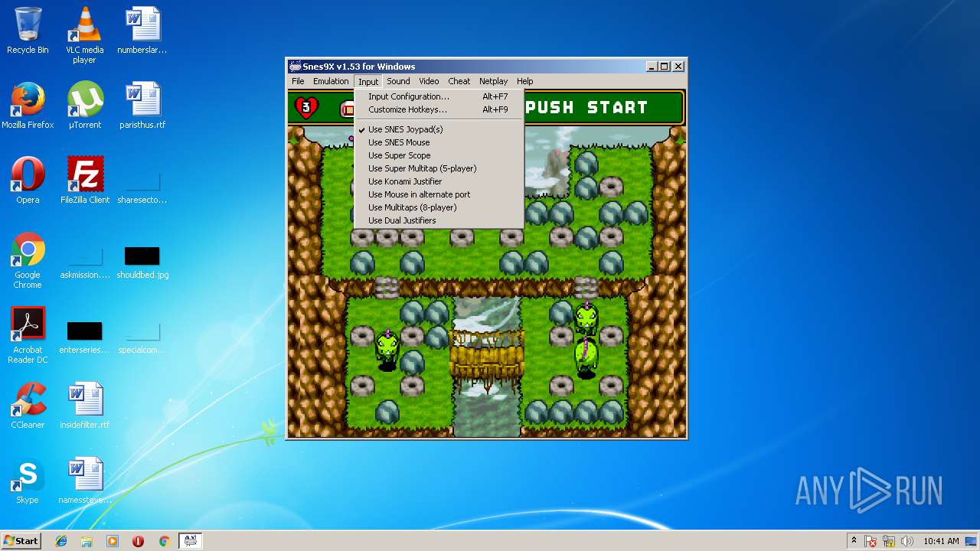Toggle Use SNES Joypad(s) option
This screenshot has height=551, width=980.
point(439,129)
